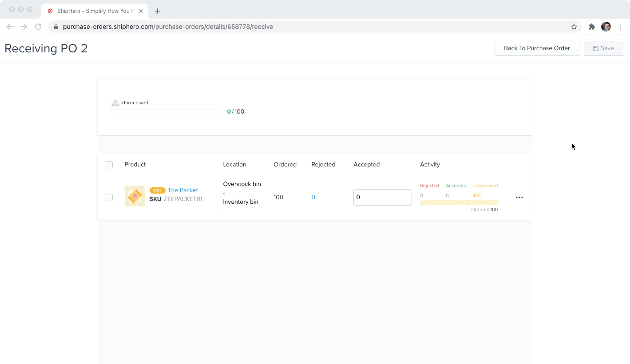The image size is (630, 364).
Task: Bookmark this page with the star icon
Action: click(574, 27)
